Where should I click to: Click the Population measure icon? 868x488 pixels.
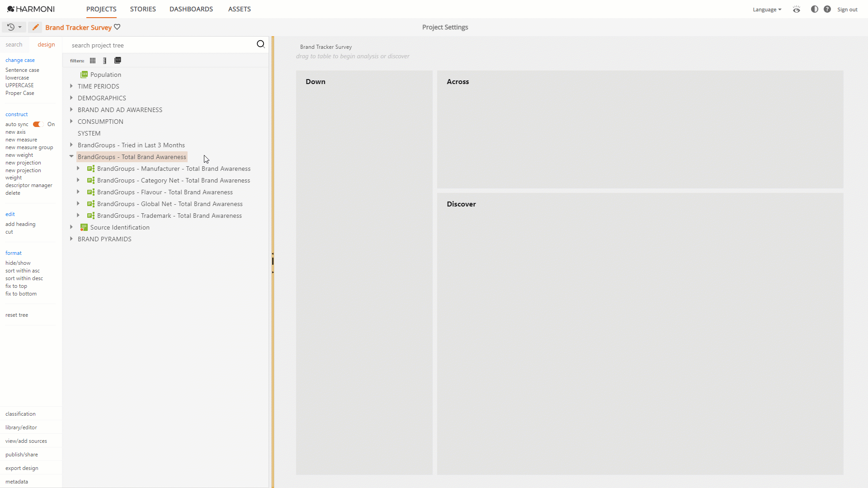[84, 75]
